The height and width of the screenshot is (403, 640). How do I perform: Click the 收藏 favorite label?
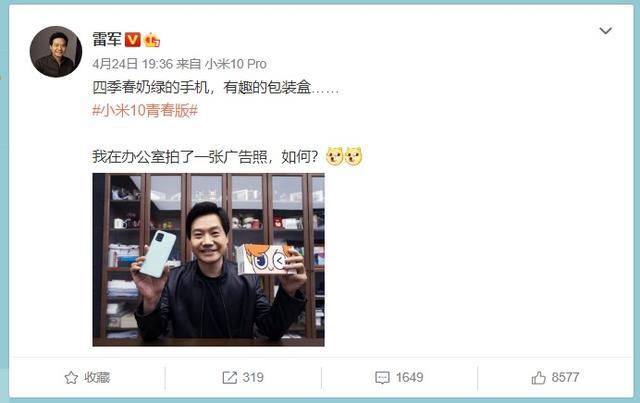[97, 377]
